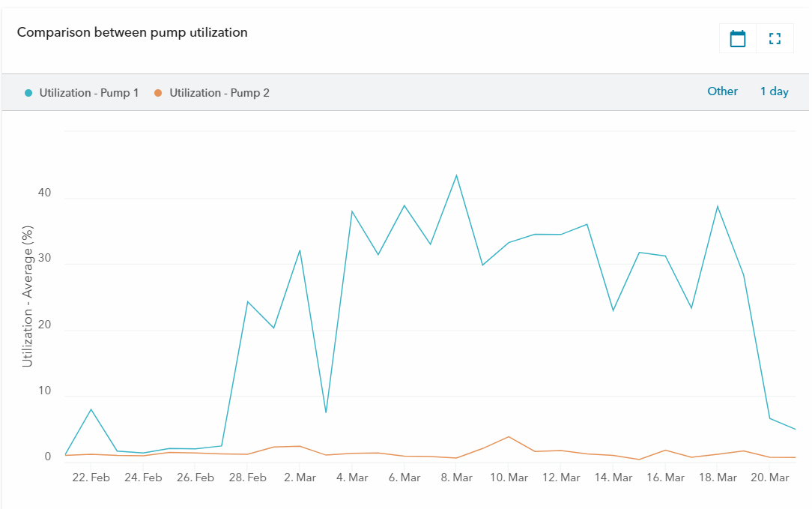812x509 pixels.
Task: Toggle the Utilization - Pump 2 series label
Action: pyautogui.click(x=219, y=93)
